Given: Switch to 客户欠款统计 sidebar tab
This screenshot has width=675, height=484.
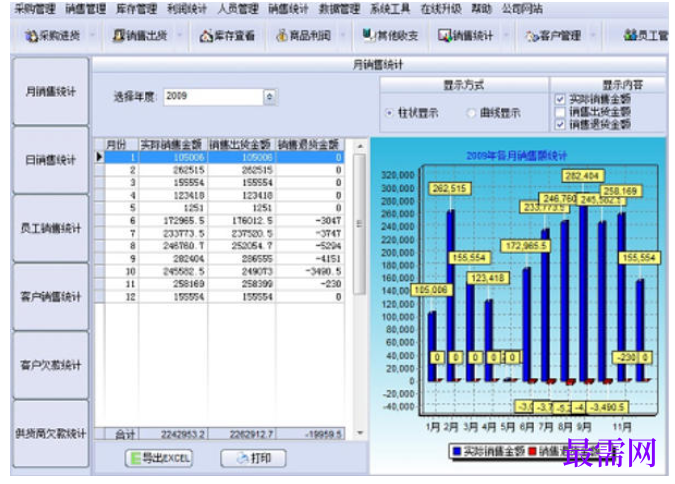Looking at the screenshot, I should point(51,365).
